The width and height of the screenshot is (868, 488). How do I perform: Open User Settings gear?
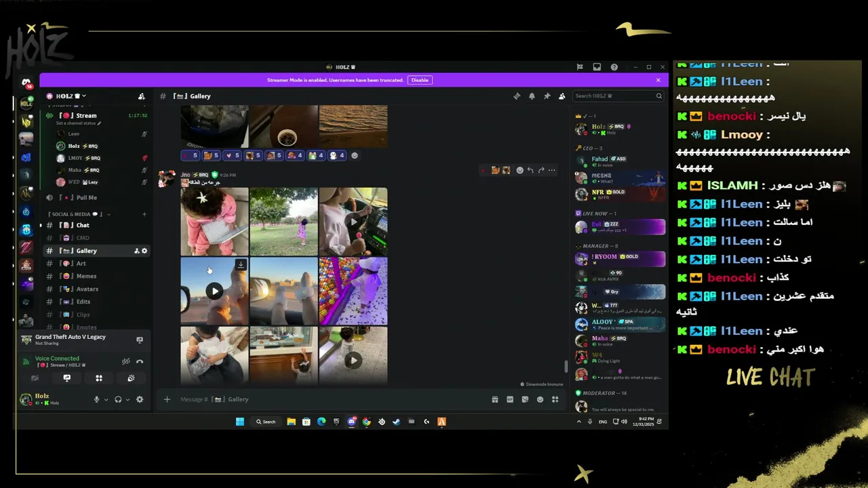pos(140,399)
